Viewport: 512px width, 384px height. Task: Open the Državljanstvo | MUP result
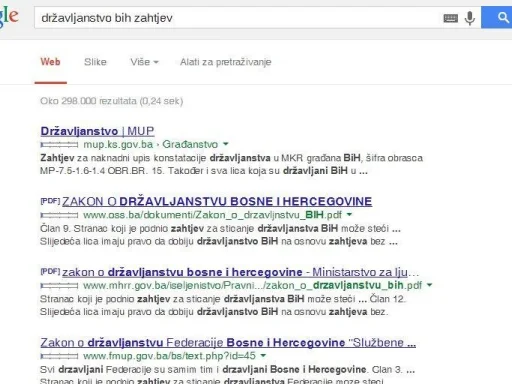(97, 131)
